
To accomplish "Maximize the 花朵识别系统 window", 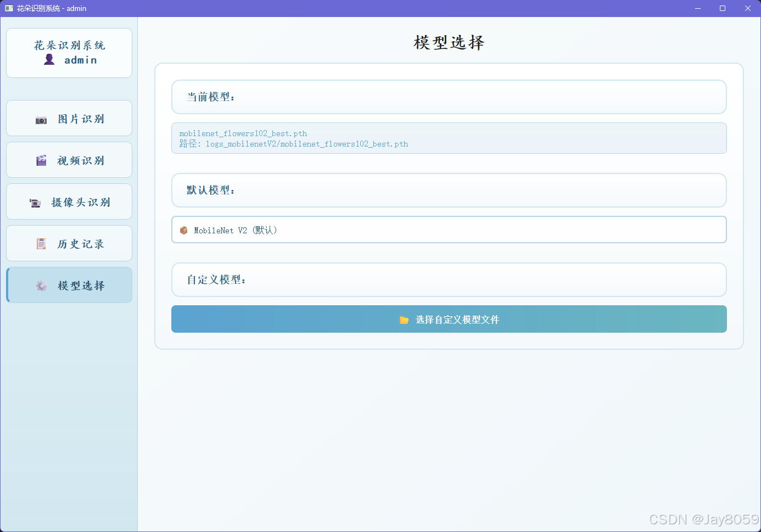I will tap(723, 8).
